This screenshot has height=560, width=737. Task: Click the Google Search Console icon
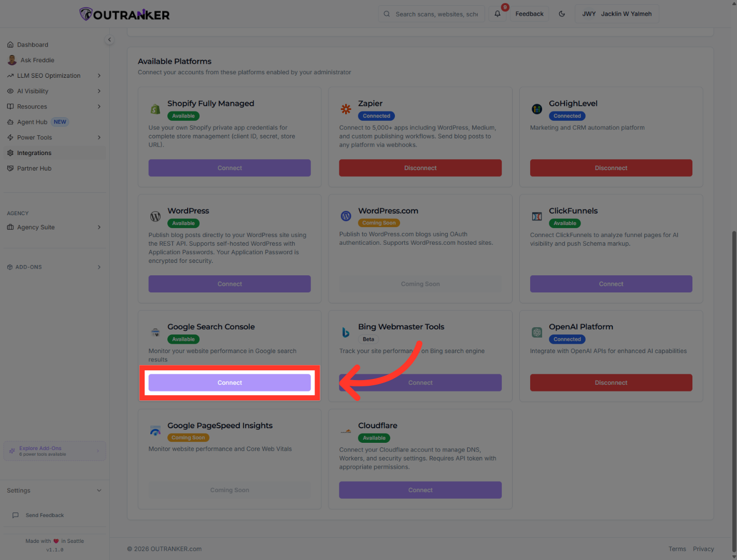[x=155, y=332]
